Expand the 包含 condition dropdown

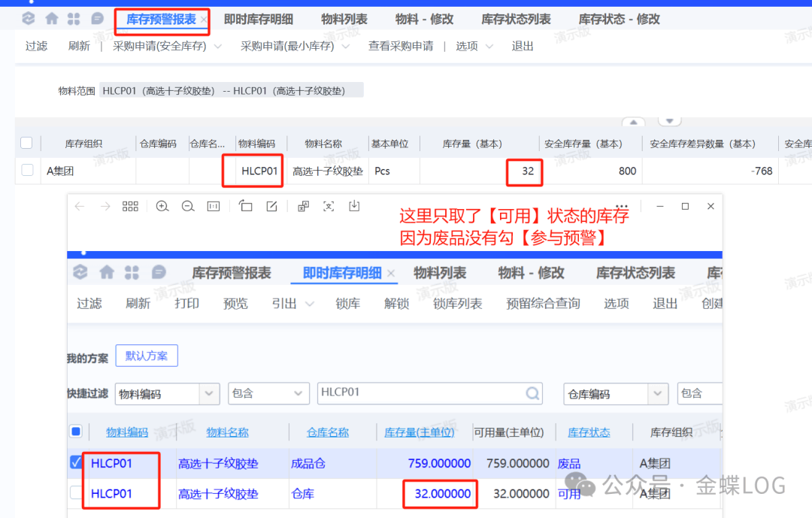[295, 394]
